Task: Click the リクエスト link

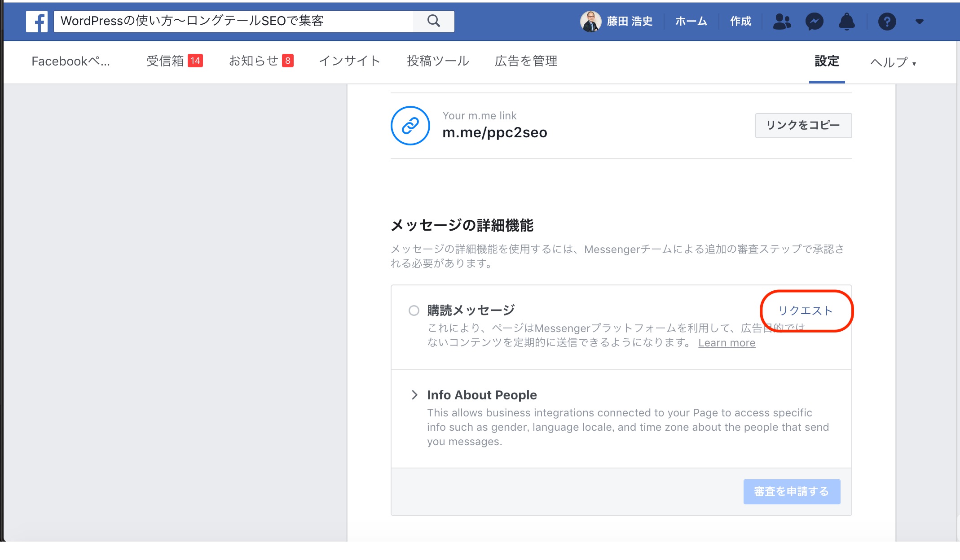Action: click(x=806, y=311)
